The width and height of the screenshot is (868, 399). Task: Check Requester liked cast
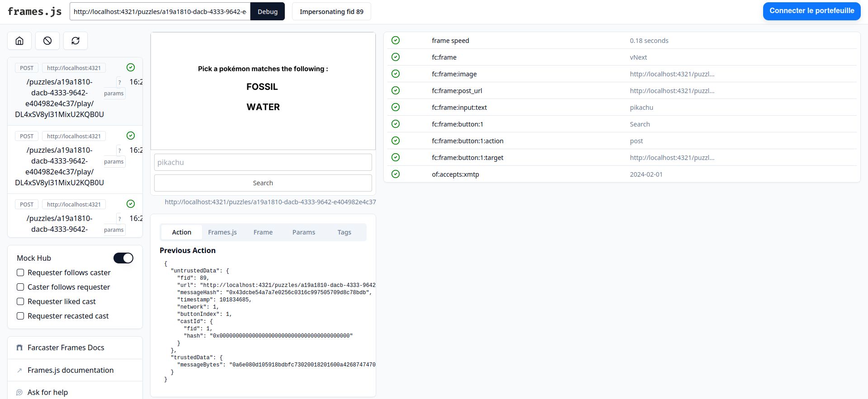coord(20,301)
